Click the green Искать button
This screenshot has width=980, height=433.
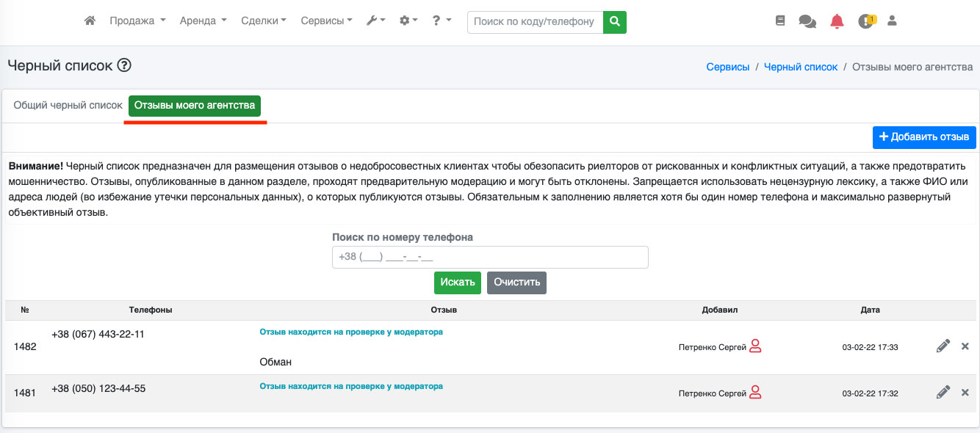(457, 283)
